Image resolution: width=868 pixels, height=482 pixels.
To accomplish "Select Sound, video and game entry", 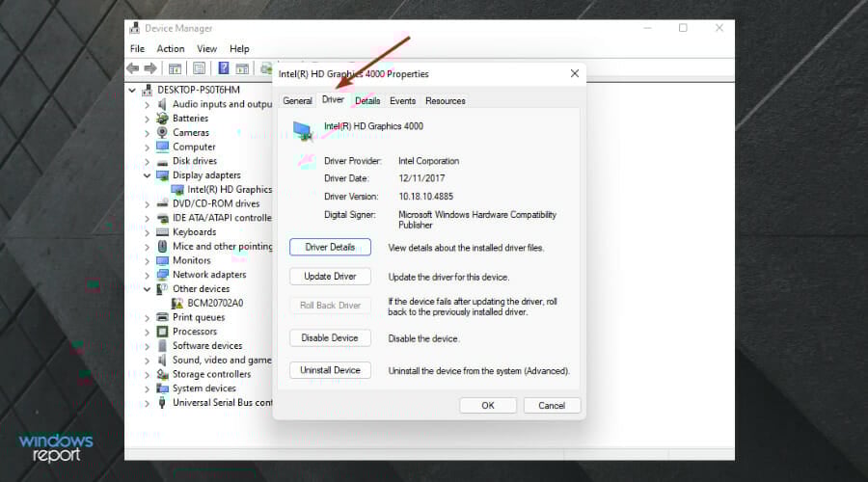I will pyautogui.click(x=222, y=360).
